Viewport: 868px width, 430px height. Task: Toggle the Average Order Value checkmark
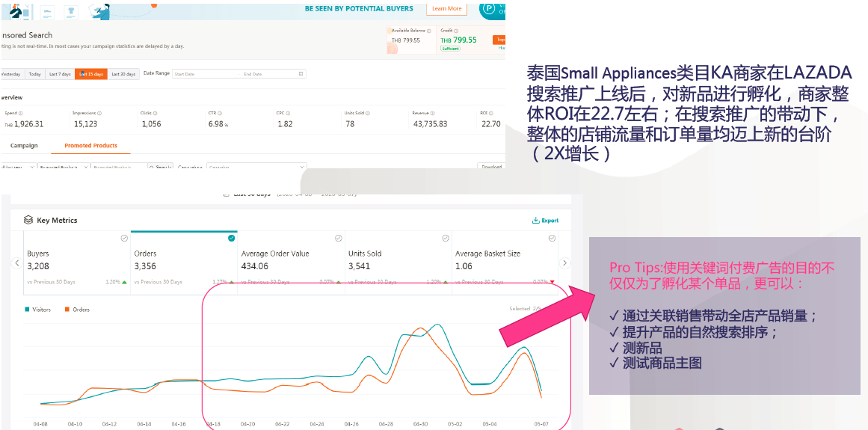(x=338, y=238)
